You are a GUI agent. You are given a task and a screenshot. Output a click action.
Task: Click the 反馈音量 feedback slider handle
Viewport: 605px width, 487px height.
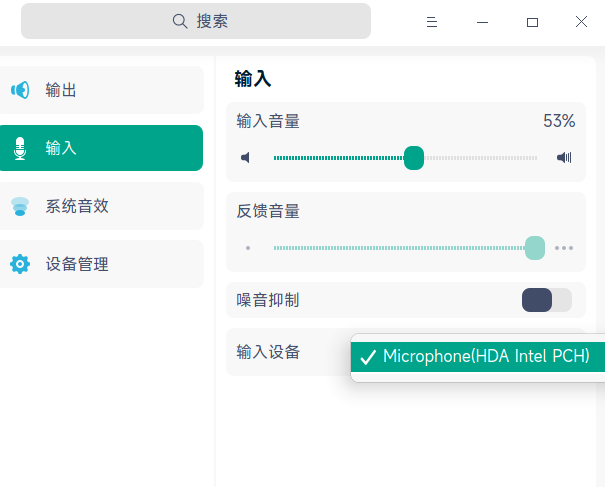pos(535,248)
